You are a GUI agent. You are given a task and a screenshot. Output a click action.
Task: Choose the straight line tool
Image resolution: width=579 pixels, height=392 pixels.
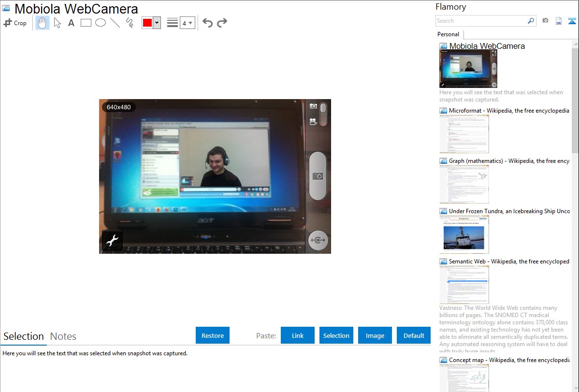(115, 23)
